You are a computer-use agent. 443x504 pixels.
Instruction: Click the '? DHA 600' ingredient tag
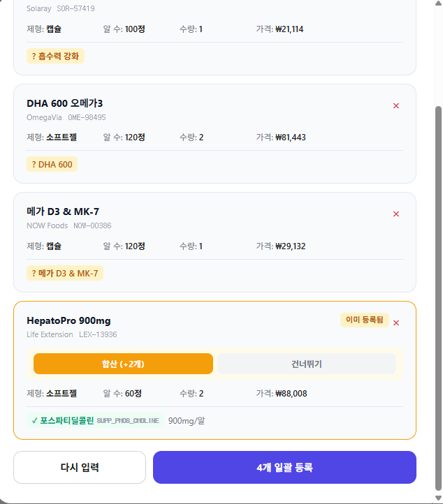click(52, 165)
